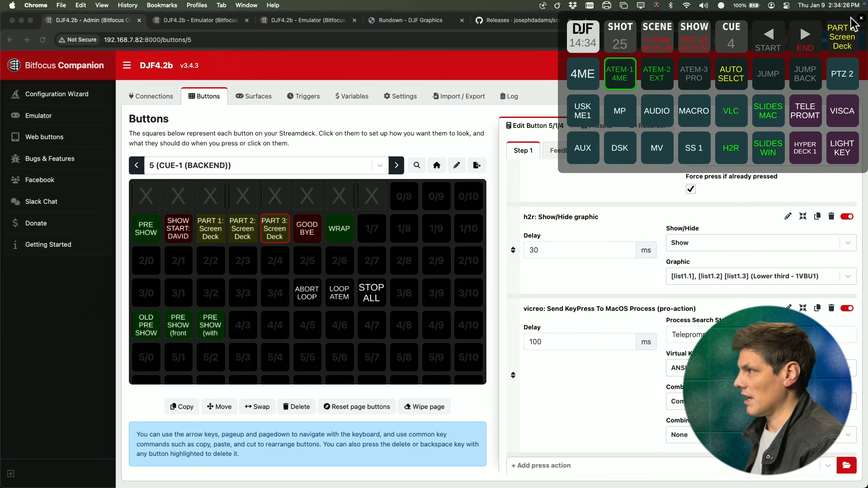
Task: Click the red folder browse-actions button
Action: click(847, 465)
